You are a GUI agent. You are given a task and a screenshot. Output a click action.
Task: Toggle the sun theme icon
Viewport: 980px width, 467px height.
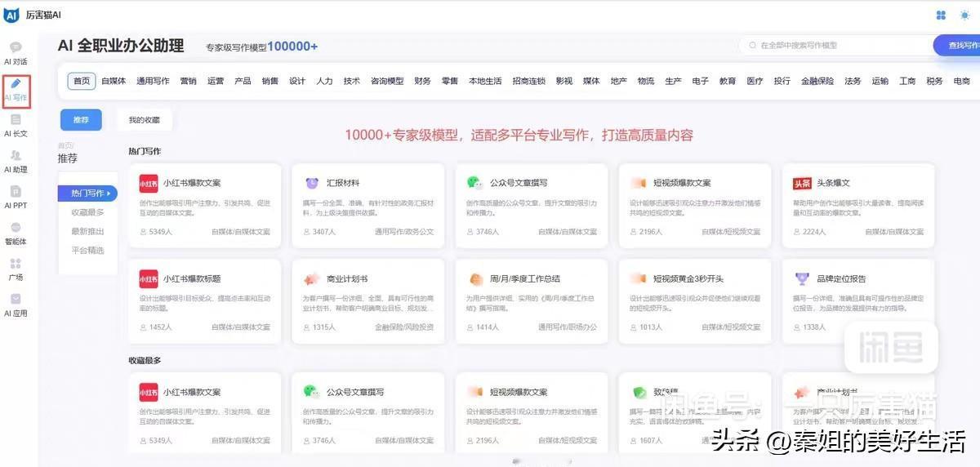tap(966, 15)
